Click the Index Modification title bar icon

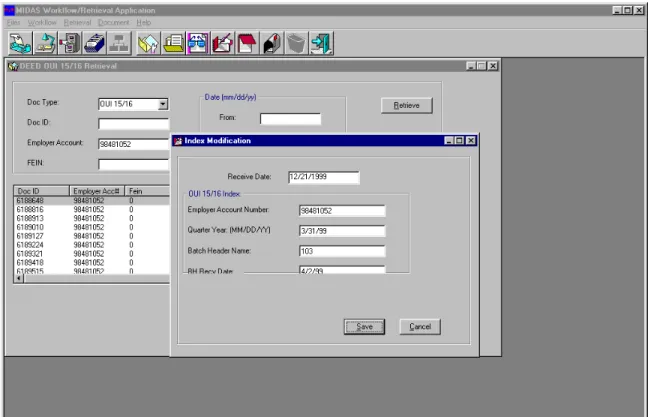click(178, 141)
